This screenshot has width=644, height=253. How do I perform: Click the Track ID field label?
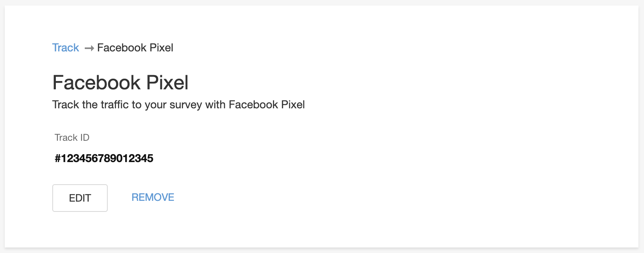click(72, 138)
